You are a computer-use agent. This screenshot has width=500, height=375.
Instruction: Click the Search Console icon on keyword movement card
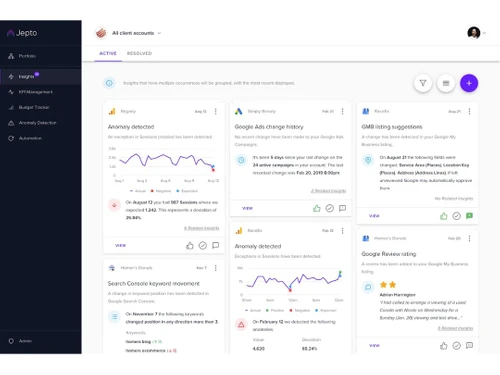[x=112, y=268]
